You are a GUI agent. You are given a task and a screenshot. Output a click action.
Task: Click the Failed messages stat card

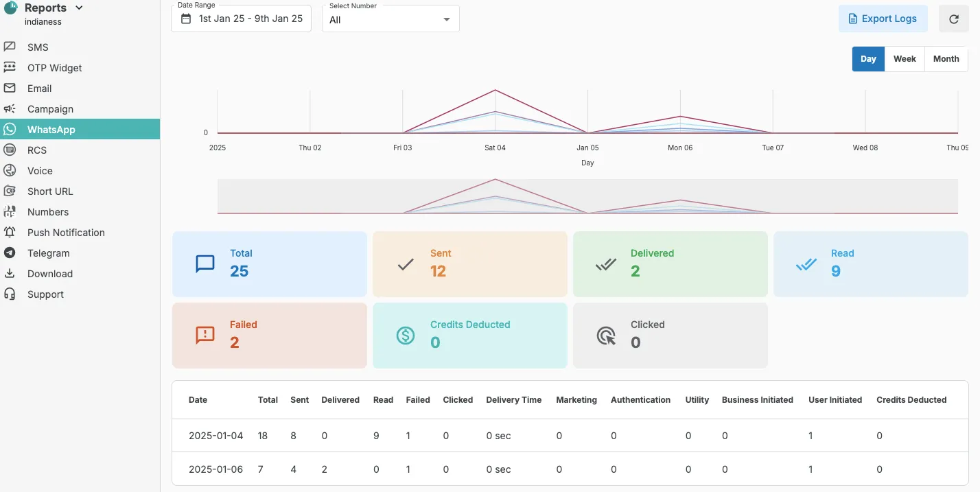[270, 336]
